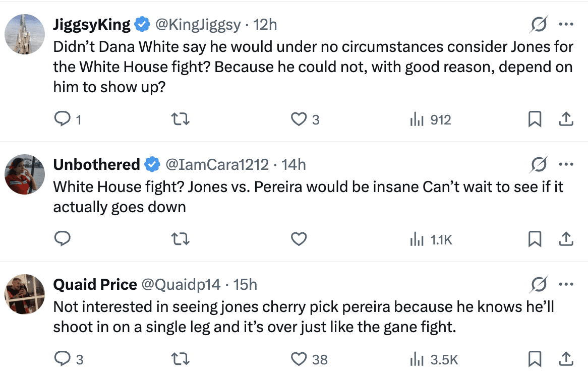Open @IamCara1212 profile handle
This screenshot has width=588, height=380.
(x=217, y=164)
